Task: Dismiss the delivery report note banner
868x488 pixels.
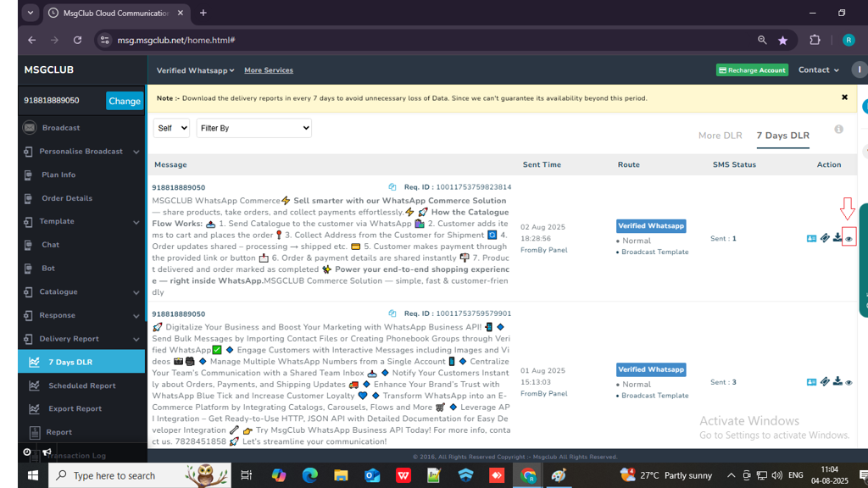Action: click(845, 97)
